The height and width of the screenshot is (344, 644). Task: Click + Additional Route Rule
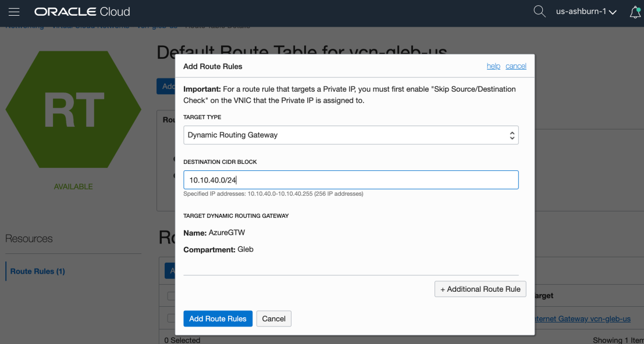pyautogui.click(x=480, y=289)
